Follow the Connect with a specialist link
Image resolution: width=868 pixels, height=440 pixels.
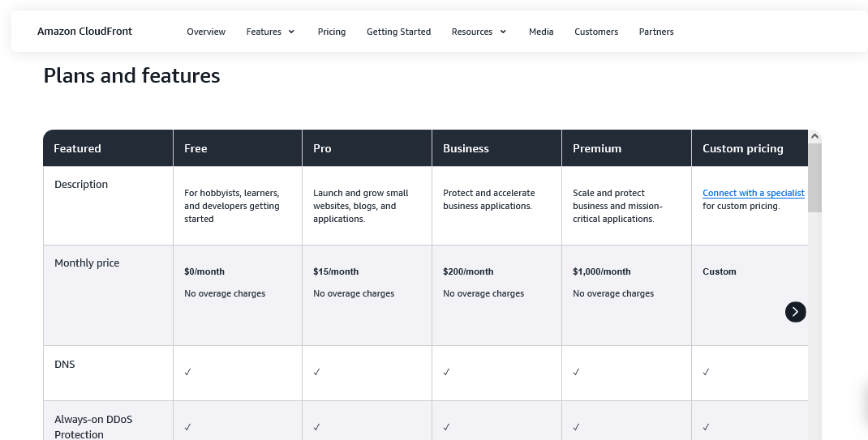coord(754,193)
